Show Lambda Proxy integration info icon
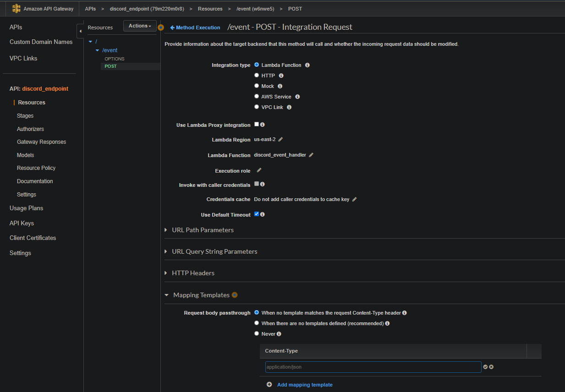This screenshot has width=565, height=392. (263, 125)
